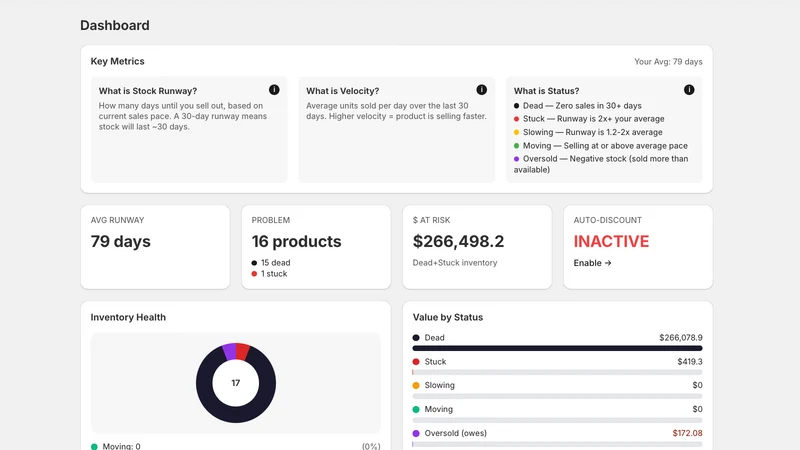This screenshot has height=450, width=800.
Task: Click info icon on Status card
Action: tap(689, 90)
